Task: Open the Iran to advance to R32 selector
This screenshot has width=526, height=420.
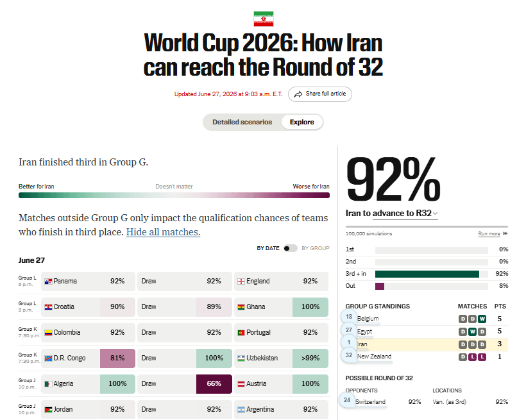Action: (x=391, y=214)
